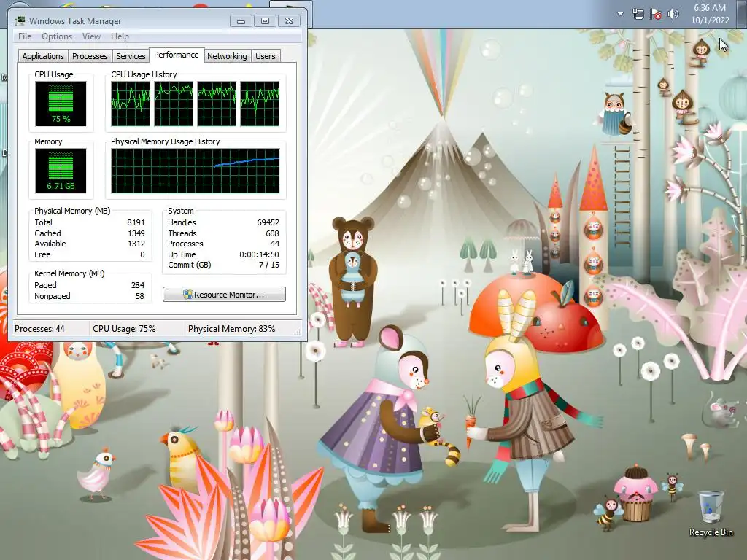
Task: Click the Up Time value 0:00:14:50
Action: click(x=259, y=254)
